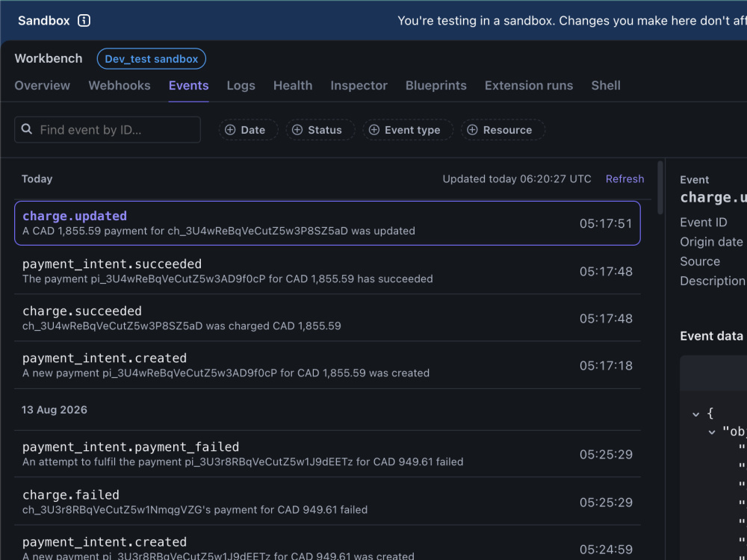Go to the Extension runs tab

[529, 85]
